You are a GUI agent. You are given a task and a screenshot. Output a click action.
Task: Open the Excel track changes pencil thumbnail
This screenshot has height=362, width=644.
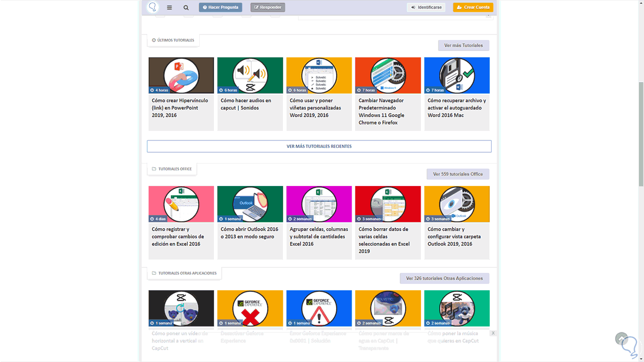181,204
